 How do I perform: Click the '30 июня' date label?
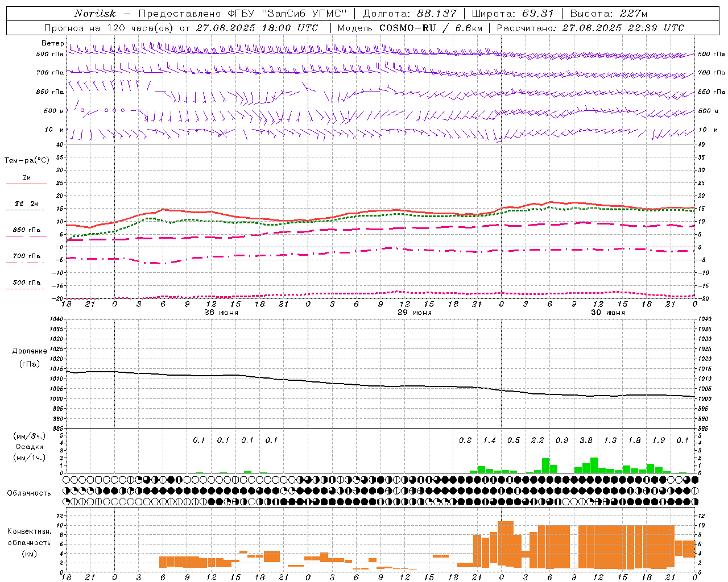607,313
